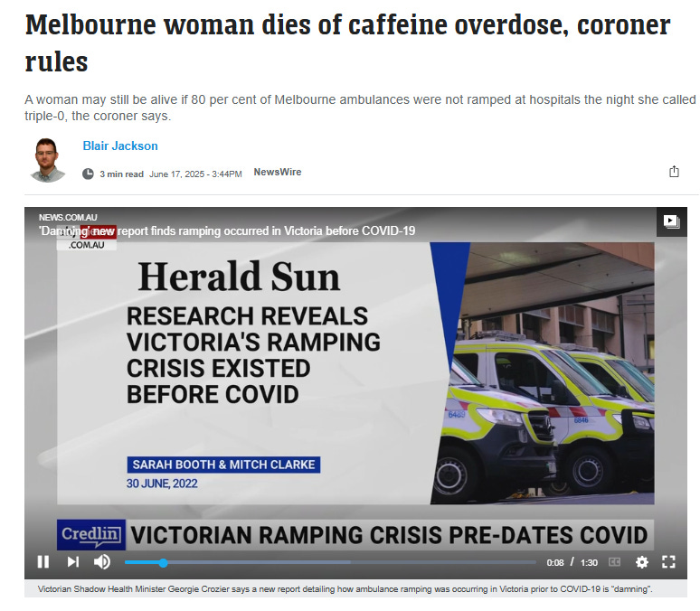700x611 pixels.
Task: Click the ambulance image in video
Action: click(543, 373)
